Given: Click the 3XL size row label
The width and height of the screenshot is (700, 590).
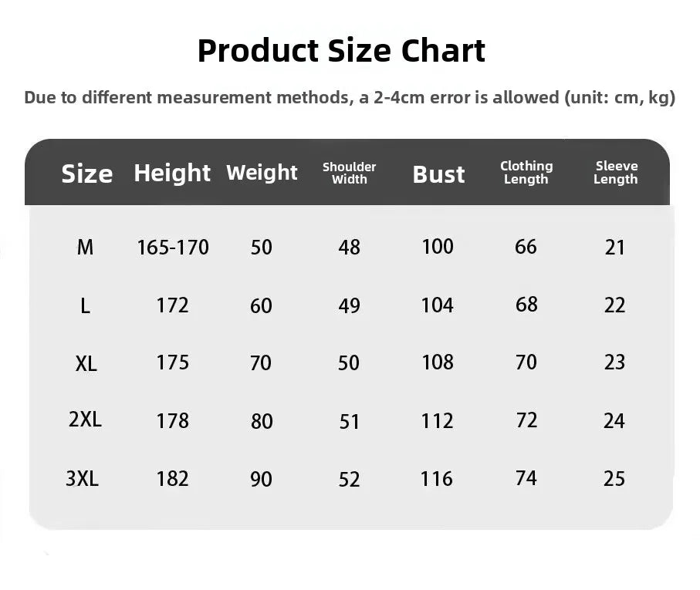Looking at the screenshot, I should (x=83, y=478).
